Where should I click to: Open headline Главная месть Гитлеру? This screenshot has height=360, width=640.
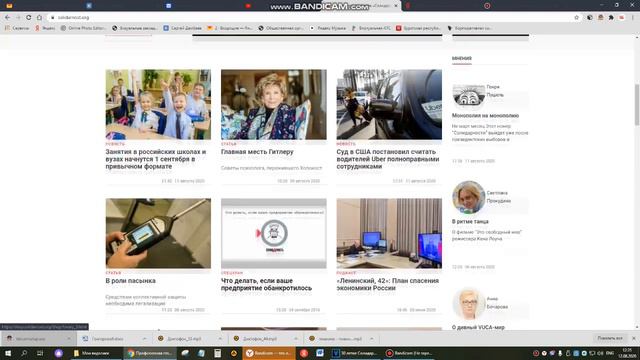pyautogui.click(x=257, y=152)
